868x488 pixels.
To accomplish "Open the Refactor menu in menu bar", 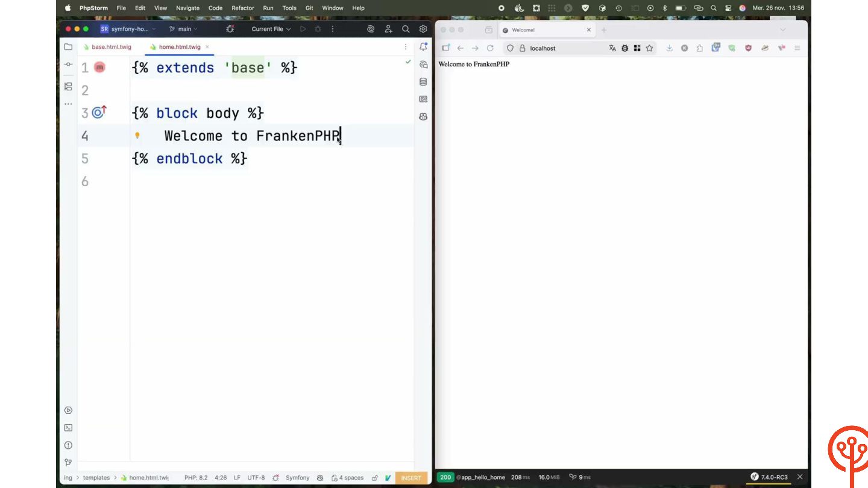I will (x=243, y=8).
